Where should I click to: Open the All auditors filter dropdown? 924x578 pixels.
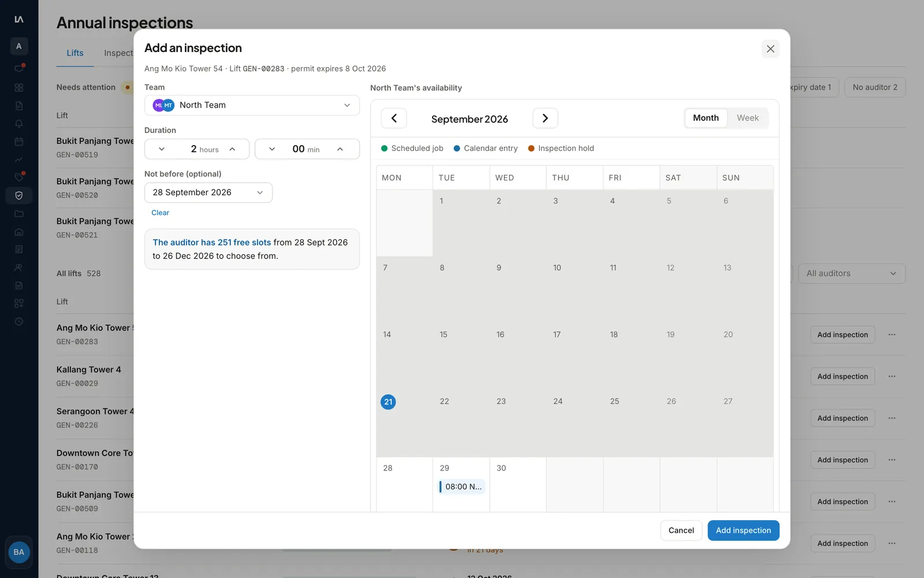point(851,273)
